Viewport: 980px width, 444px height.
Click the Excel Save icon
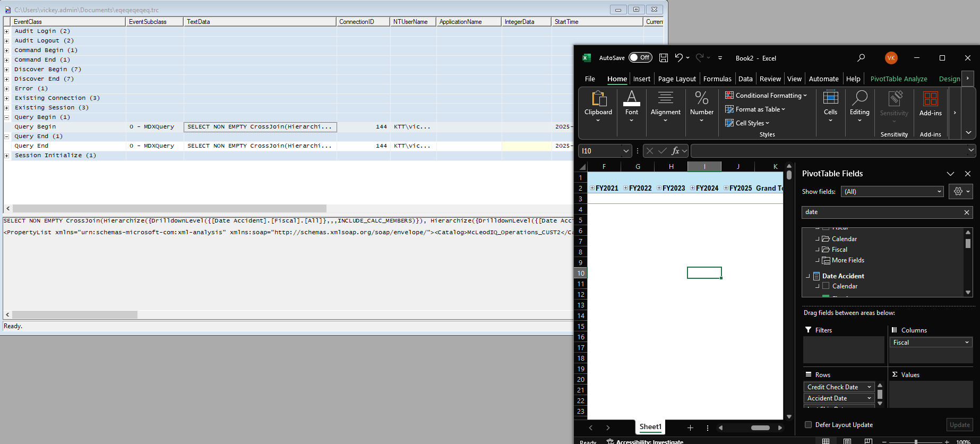[x=664, y=58]
